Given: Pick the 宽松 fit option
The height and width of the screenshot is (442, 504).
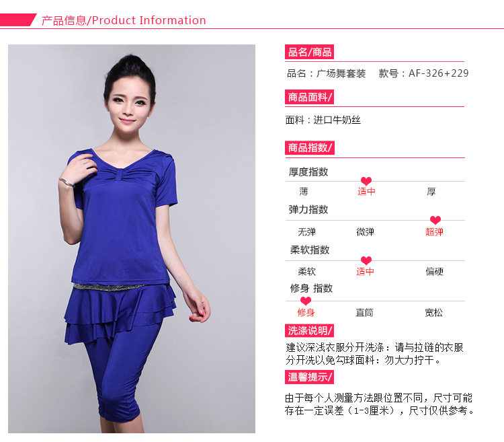Looking at the screenshot, I should coord(433,312).
